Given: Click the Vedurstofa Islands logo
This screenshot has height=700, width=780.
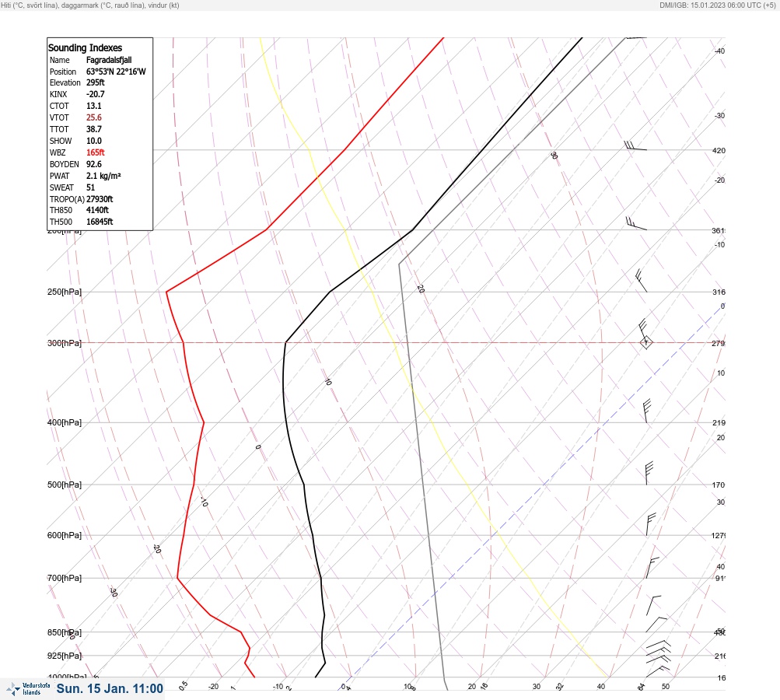Looking at the screenshot, I should click(28, 688).
